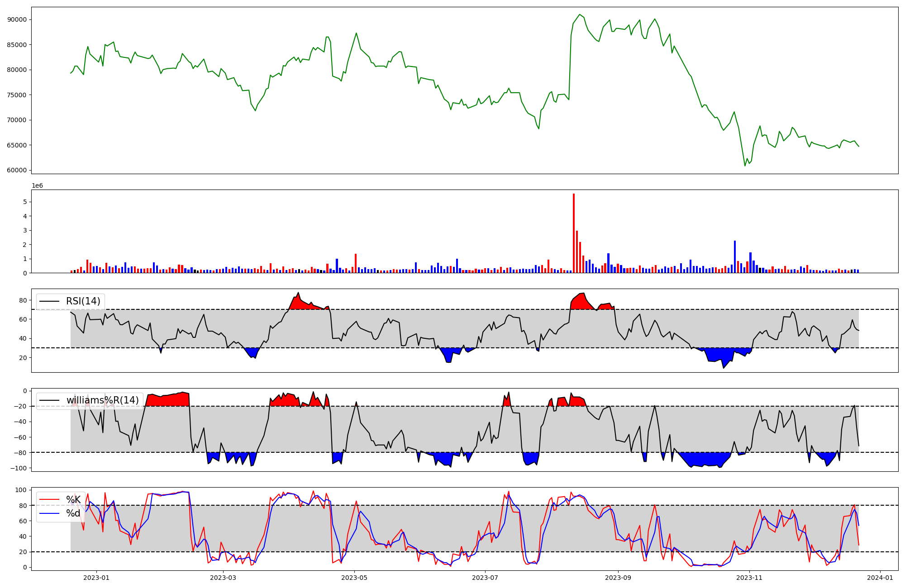Click the 90000 price axis label
Screen dimensions: 905x588
pos(17,19)
